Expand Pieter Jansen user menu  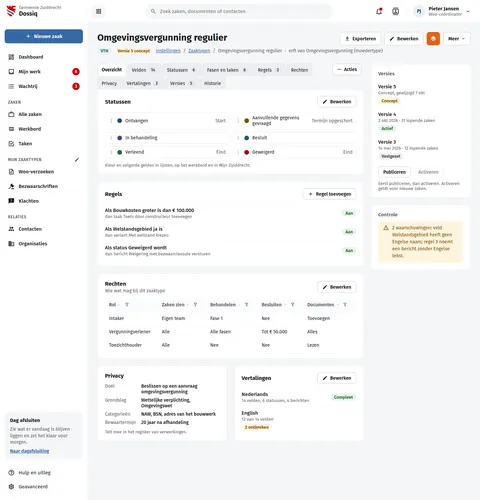pyautogui.click(x=442, y=11)
